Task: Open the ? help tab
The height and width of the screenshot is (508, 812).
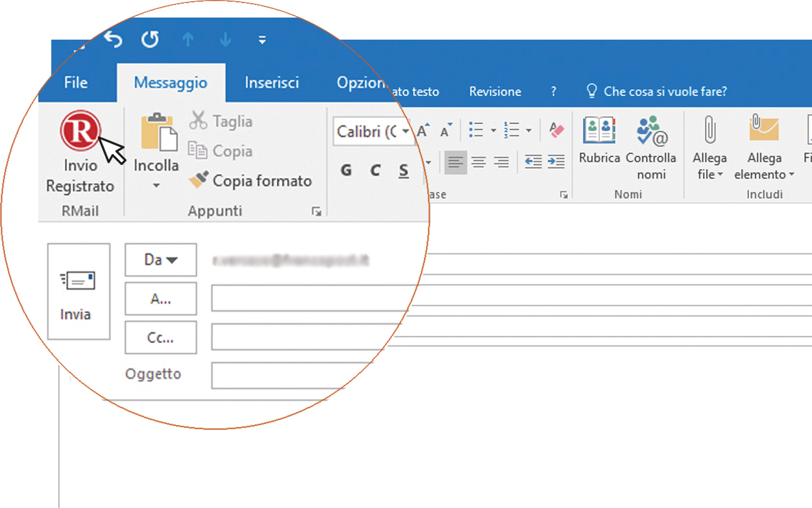Action: (x=554, y=92)
